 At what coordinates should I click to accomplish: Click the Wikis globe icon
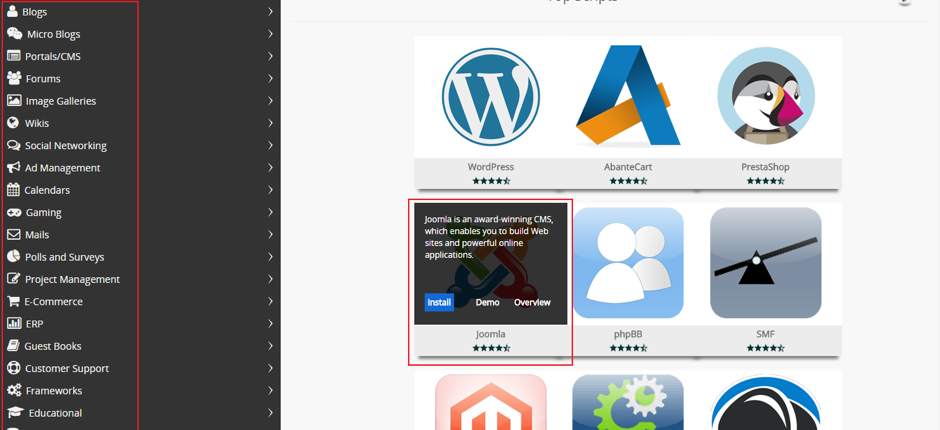[x=13, y=122]
